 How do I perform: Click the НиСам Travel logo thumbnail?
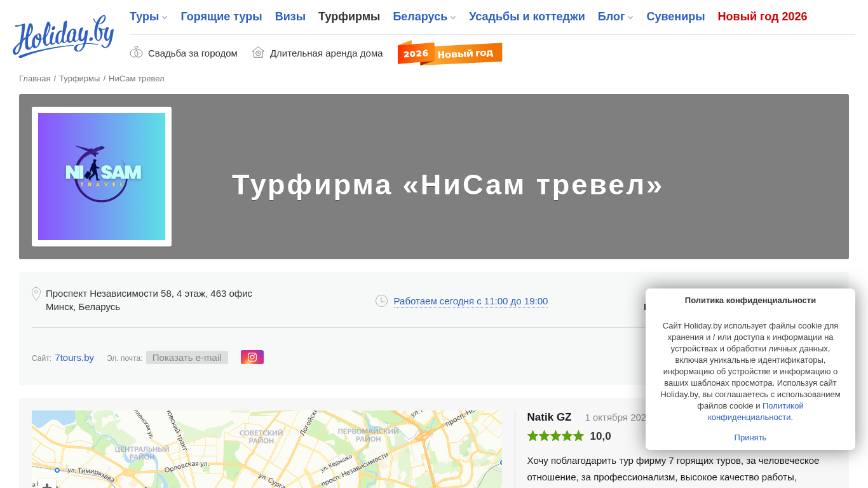click(102, 177)
